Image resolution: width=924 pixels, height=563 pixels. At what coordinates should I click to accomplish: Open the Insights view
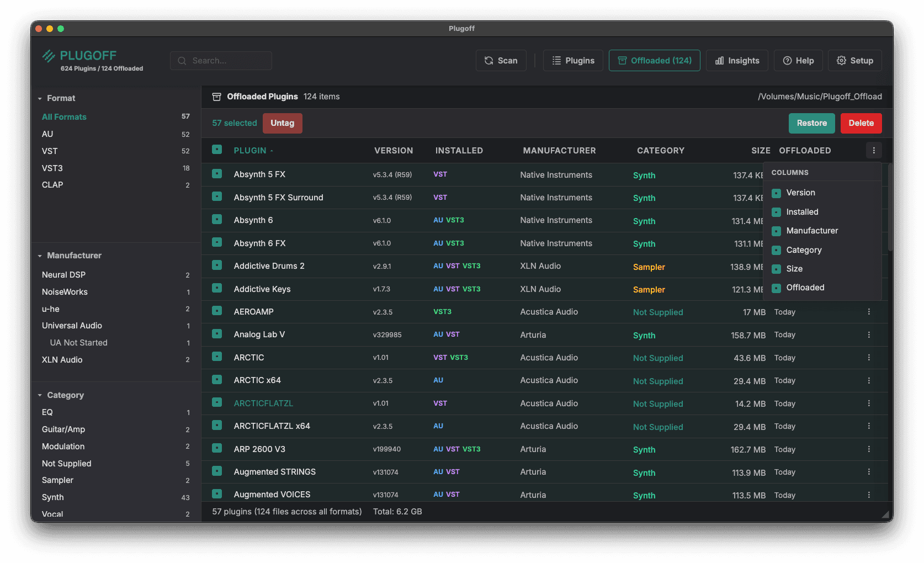point(737,61)
